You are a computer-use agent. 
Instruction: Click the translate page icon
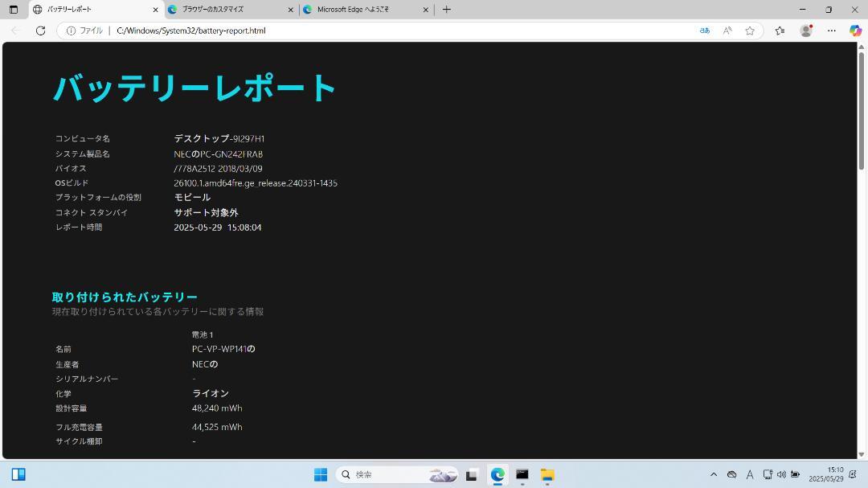pyautogui.click(x=705, y=31)
